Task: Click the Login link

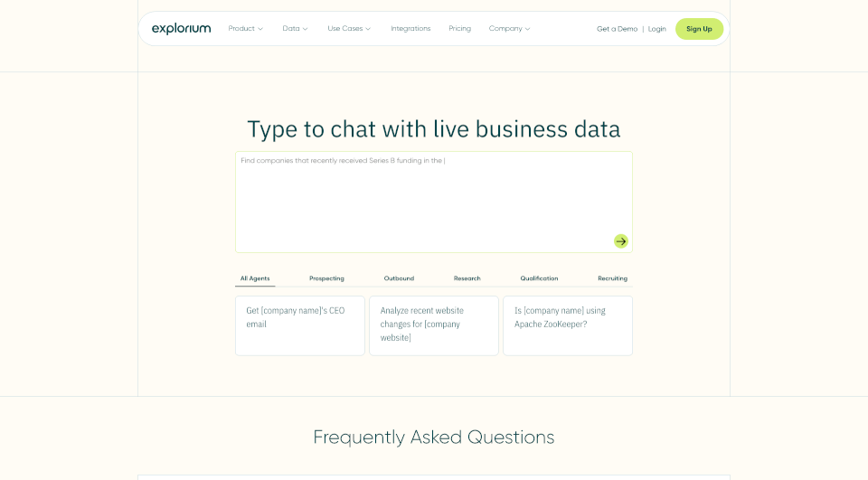Action: point(656,29)
